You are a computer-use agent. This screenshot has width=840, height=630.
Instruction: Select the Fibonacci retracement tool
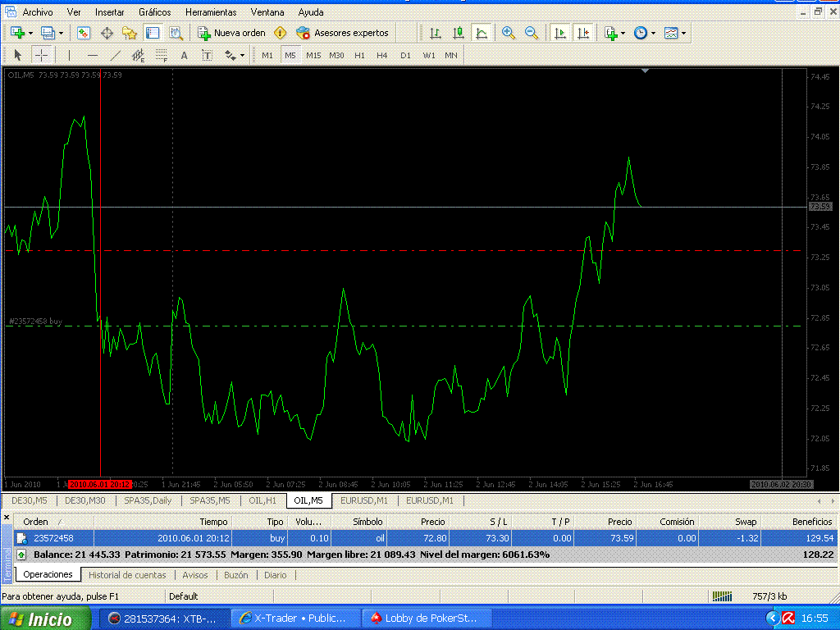coord(162,55)
